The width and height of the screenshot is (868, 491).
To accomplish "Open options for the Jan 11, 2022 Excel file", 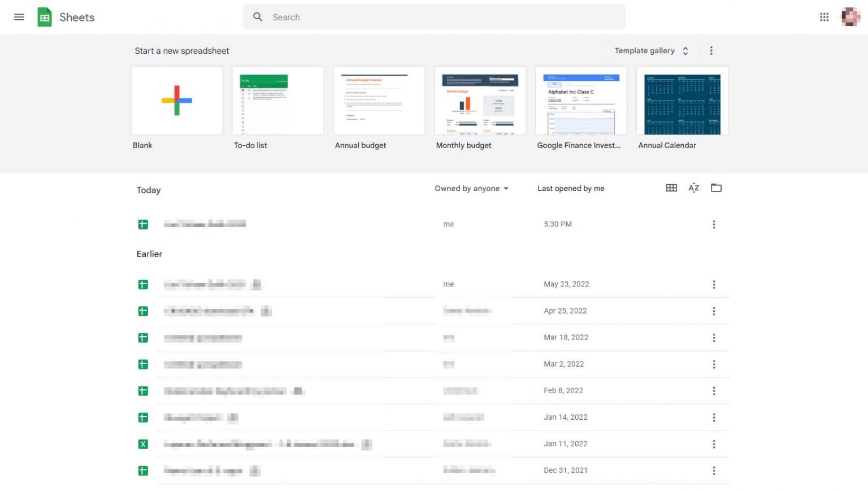I will pyautogui.click(x=714, y=444).
